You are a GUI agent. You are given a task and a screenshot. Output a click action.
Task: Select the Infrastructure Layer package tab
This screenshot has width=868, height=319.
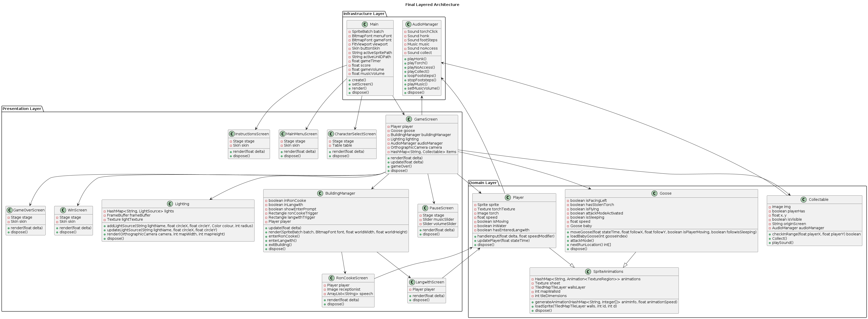point(364,14)
